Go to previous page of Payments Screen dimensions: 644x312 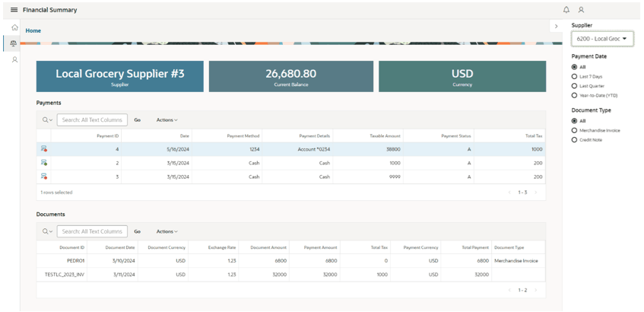509,193
